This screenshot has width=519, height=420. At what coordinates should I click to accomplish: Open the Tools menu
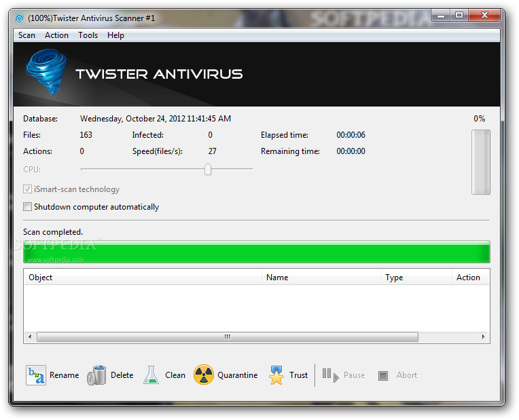(x=88, y=35)
